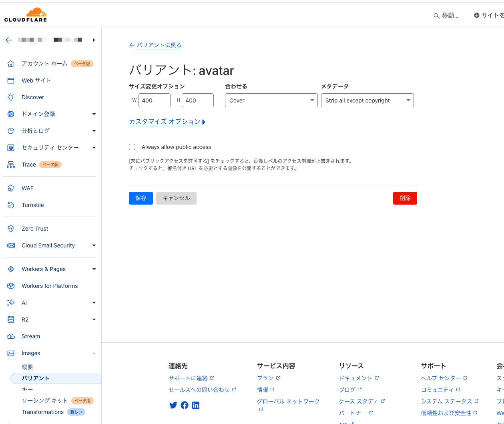Open the 合わせる Cover dropdown
Image resolution: width=504 pixels, height=424 pixels.
pos(271,100)
